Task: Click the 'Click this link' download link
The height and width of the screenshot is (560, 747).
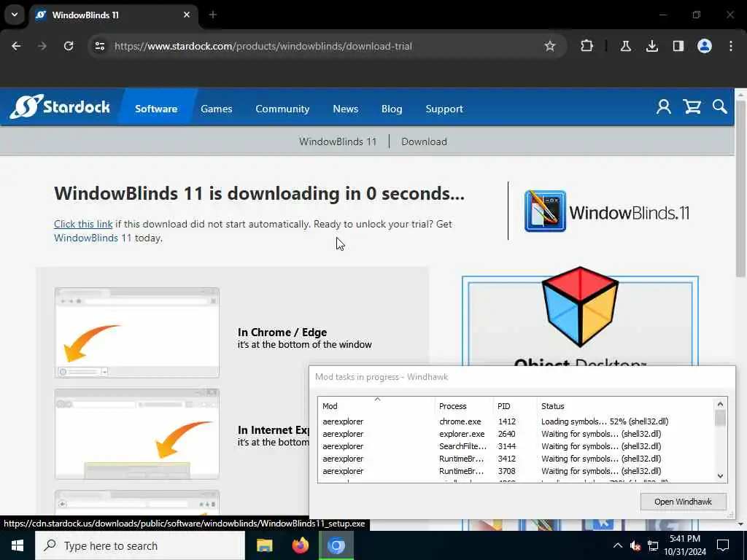Action: click(x=83, y=224)
